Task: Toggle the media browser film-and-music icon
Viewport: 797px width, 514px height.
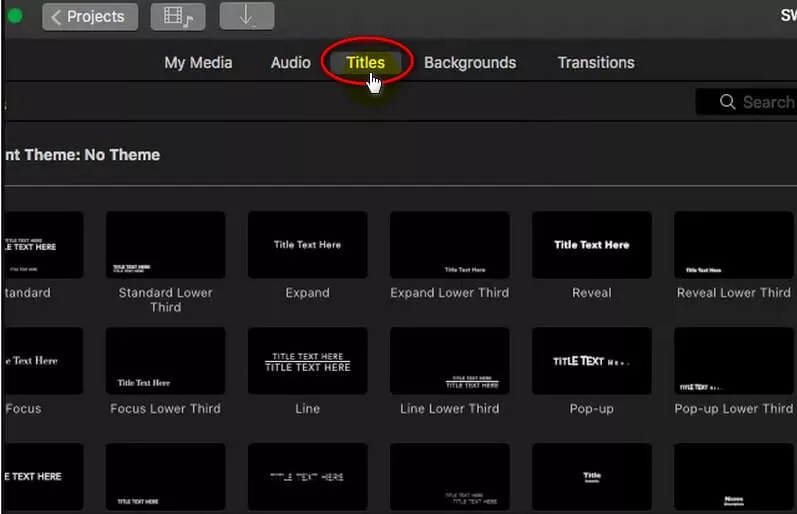Action: [178, 17]
